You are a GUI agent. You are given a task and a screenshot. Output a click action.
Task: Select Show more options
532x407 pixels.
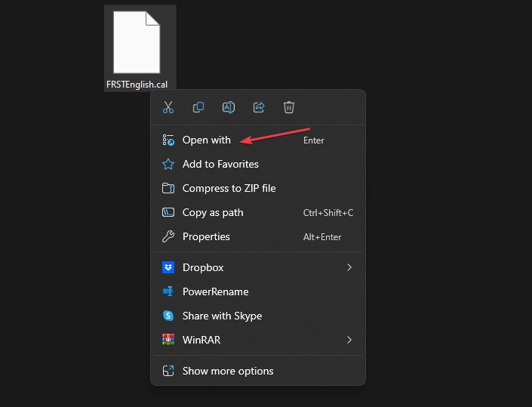click(x=258, y=371)
